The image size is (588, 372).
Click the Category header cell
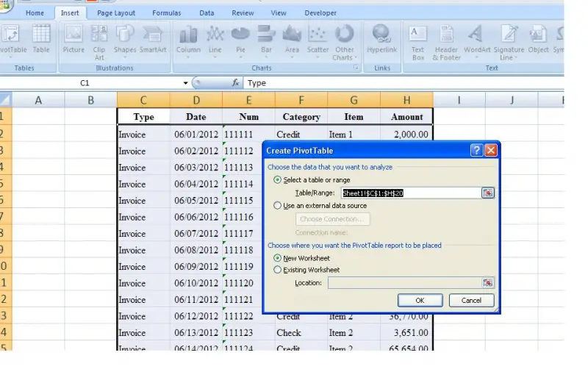point(301,117)
